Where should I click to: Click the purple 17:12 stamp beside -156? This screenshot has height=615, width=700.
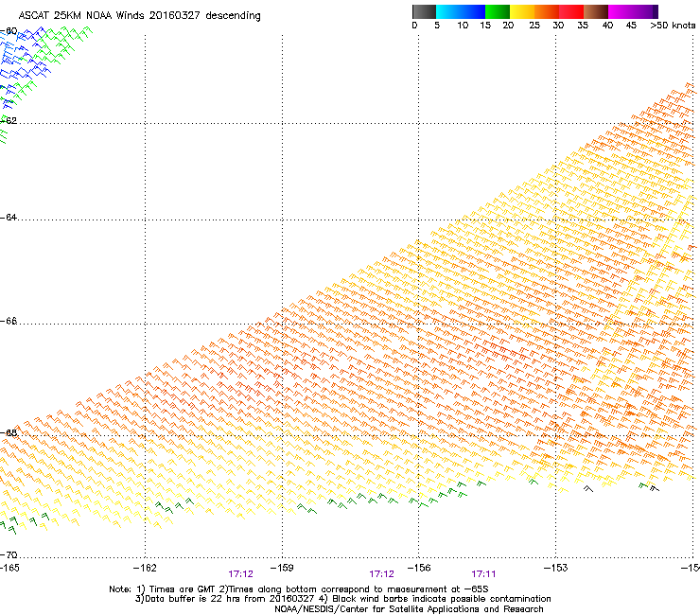click(382, 574)
